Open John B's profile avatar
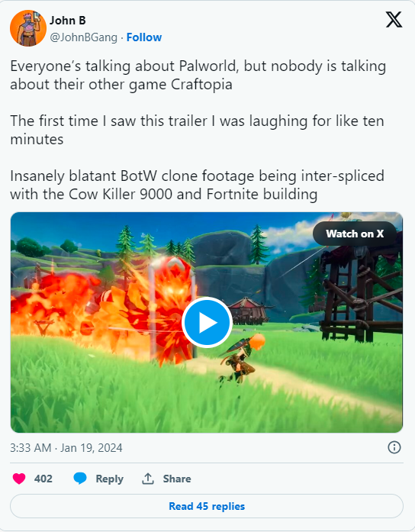Screen dimensions: 415x532 pos(28,28)
